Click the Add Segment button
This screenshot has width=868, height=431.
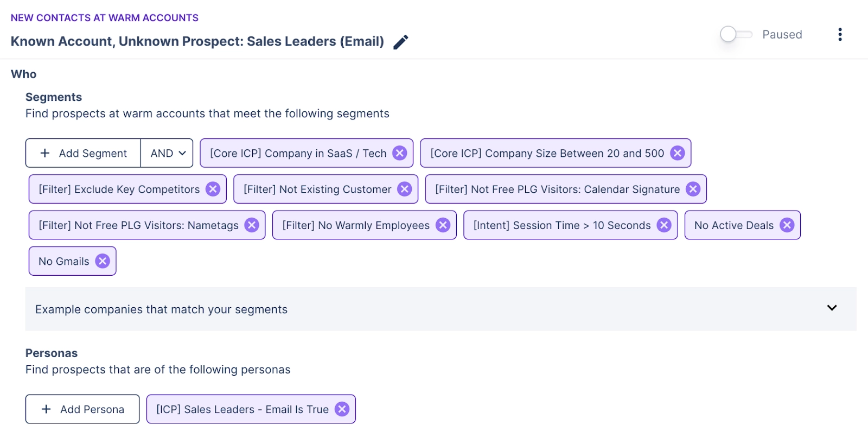pyautogui.click(x=84, y=154)
